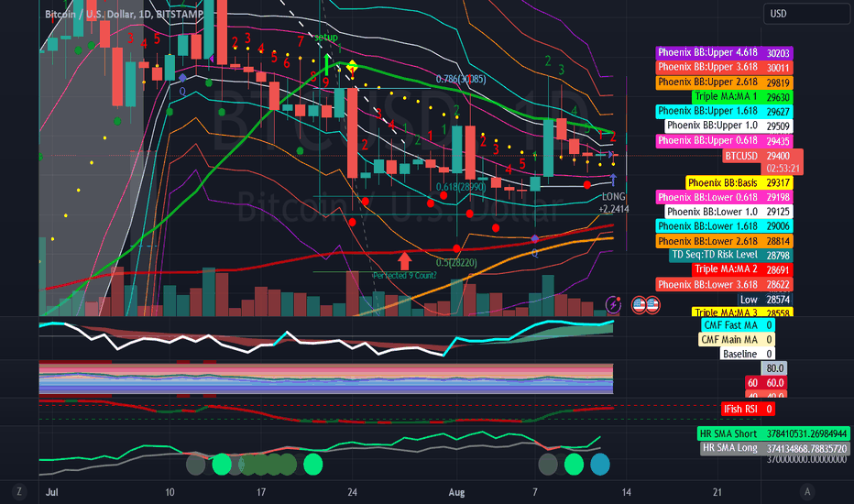This screenshot has width=854, height=504.
Task: Click the purple lightning bolt event icon
Action: pyautogui.click(x=613, y=304)
